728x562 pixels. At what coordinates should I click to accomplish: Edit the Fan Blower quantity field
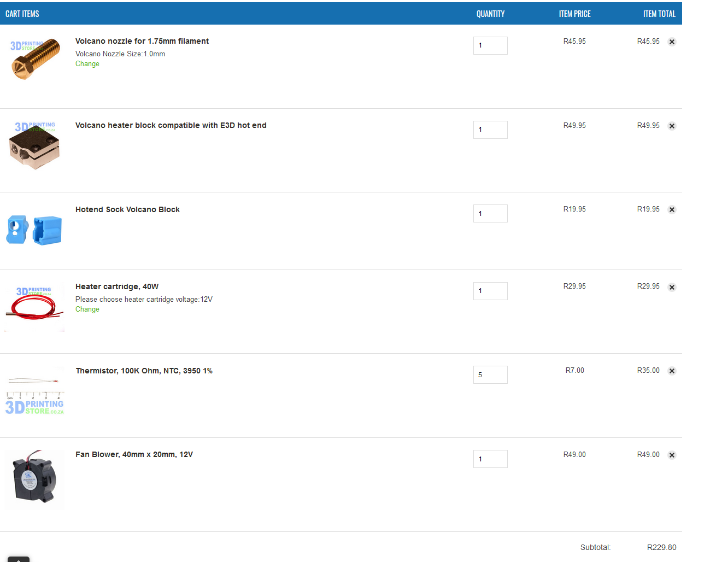[490, 459]
